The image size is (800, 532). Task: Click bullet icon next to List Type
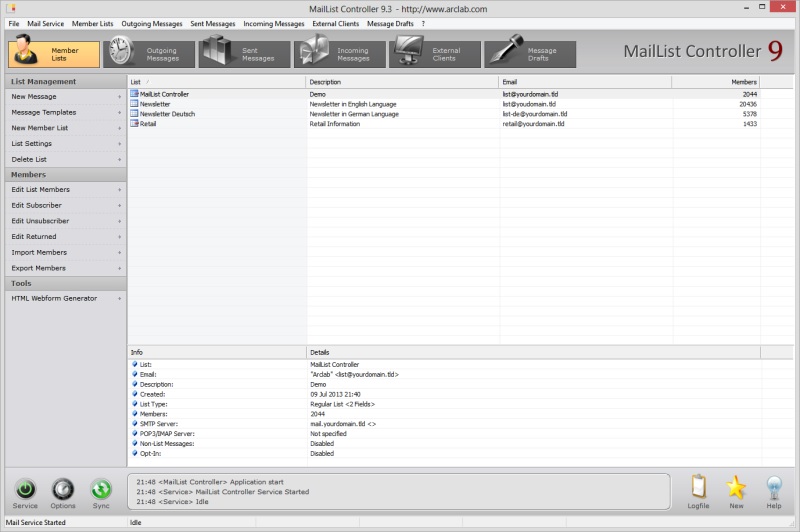(135, 403)
